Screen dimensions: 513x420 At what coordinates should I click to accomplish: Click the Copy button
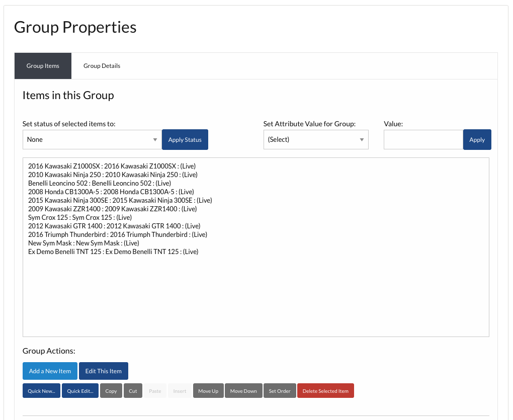(111, 391)
